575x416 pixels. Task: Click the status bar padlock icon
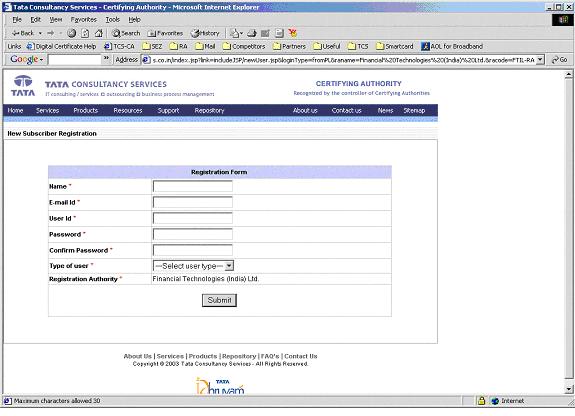[481, 401]
